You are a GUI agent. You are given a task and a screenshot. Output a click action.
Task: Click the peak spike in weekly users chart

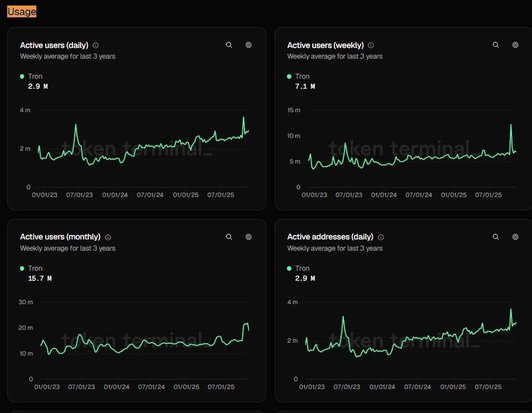[511, 125]
